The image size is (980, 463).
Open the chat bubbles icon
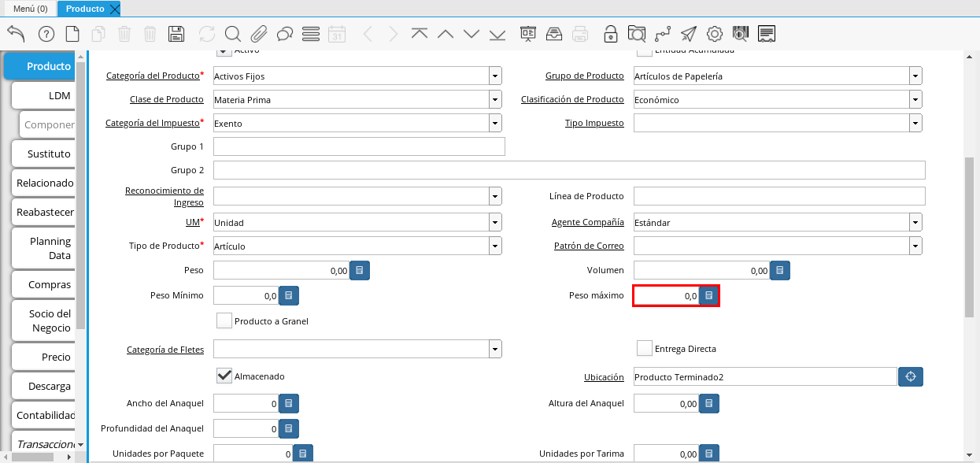click(285, 34)
